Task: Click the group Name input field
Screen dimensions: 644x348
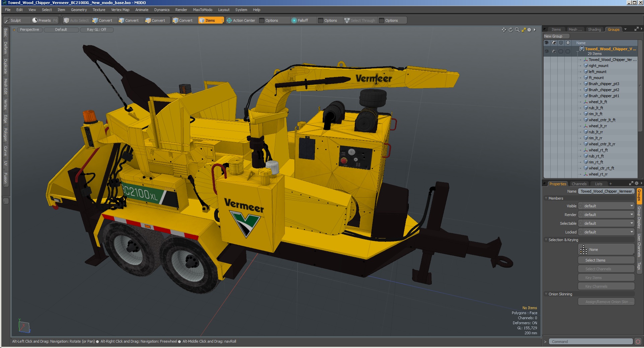Action: pos(606,191)
